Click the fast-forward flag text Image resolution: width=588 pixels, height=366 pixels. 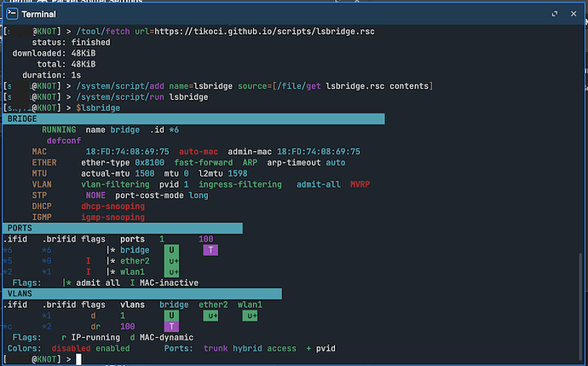[x=204, y=163]
